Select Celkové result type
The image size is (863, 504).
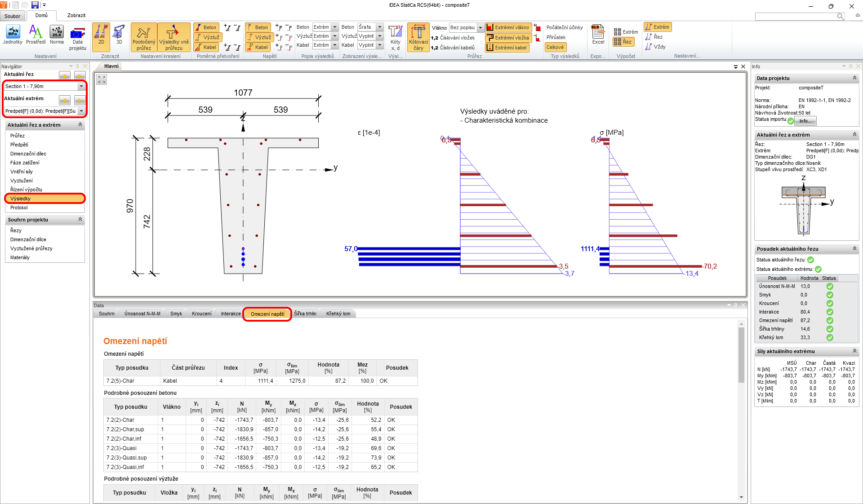point(555,47)
